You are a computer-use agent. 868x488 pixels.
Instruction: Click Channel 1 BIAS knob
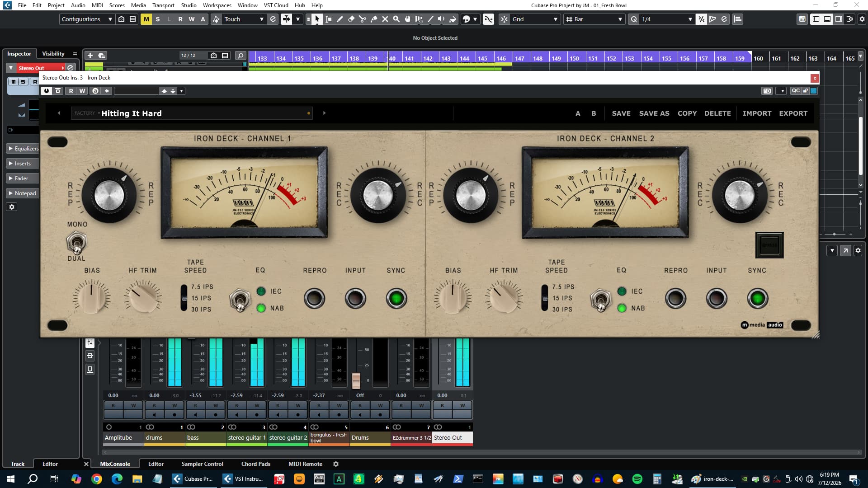(91, 297)
